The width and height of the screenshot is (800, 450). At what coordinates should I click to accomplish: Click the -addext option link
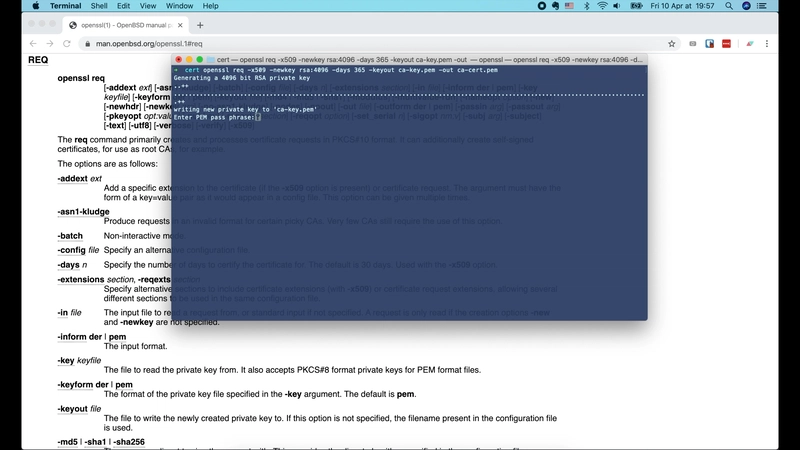point(72,179)
